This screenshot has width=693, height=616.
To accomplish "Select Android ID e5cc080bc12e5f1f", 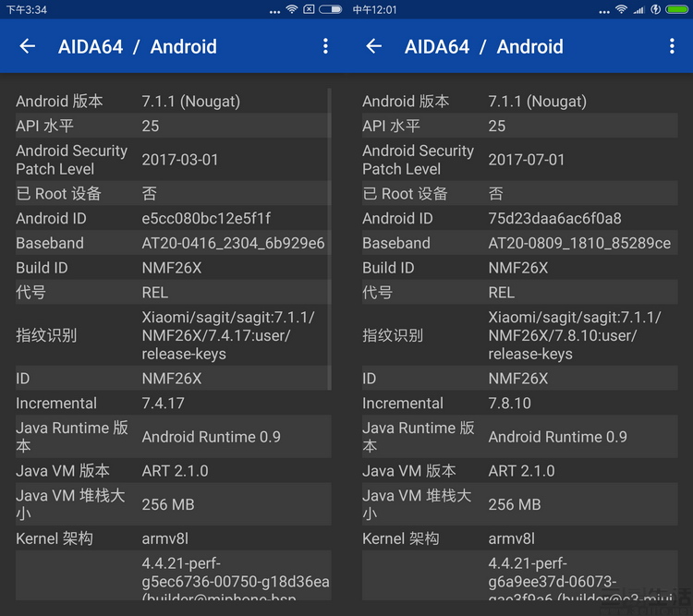I will pyautogui.click(x=206, y=218).
